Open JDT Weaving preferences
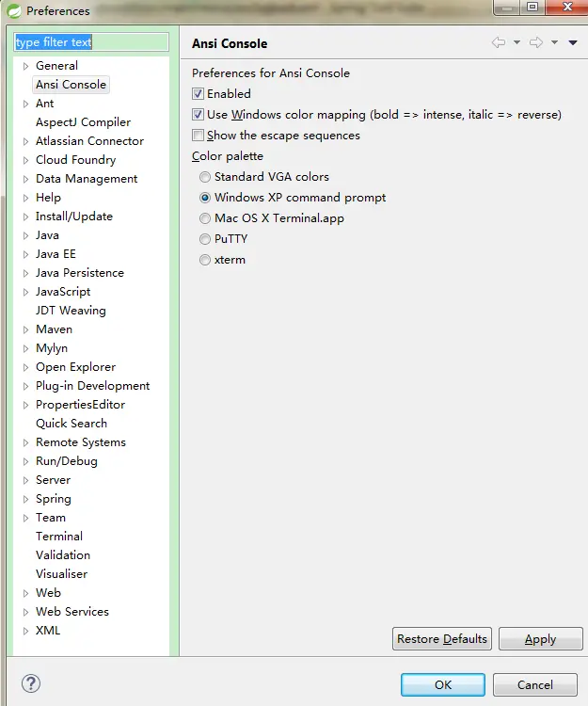Screen dimensions: 588x706 coord(71,311)
